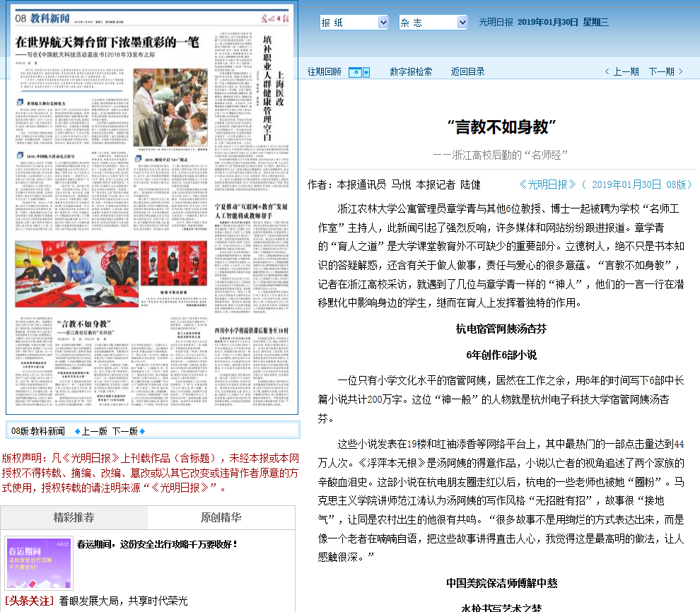This screenshot has height=612, width=700.
Task: Click the 08版 教科新闻 page label
Action: 38,431
